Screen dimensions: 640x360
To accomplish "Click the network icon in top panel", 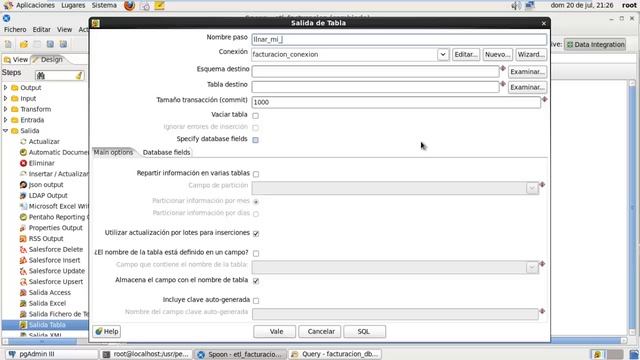I will 530,5.
